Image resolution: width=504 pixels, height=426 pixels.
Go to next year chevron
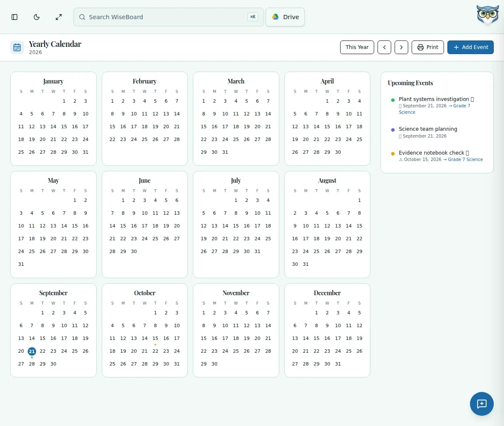[401, 47]
